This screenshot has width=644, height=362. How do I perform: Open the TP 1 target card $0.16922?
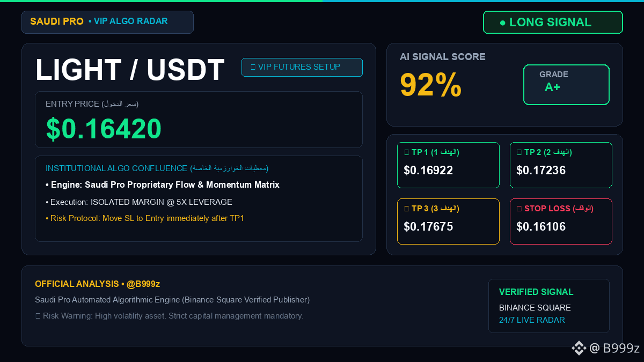pos(448,165)
